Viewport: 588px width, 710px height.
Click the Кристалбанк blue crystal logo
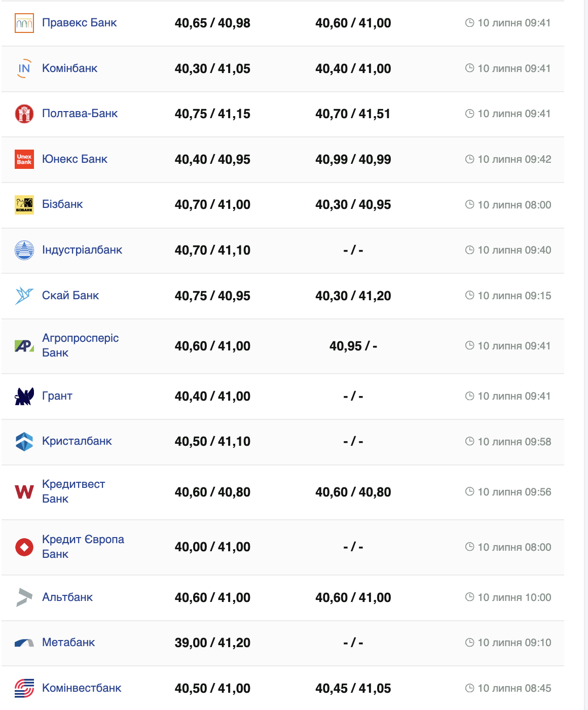24,442
